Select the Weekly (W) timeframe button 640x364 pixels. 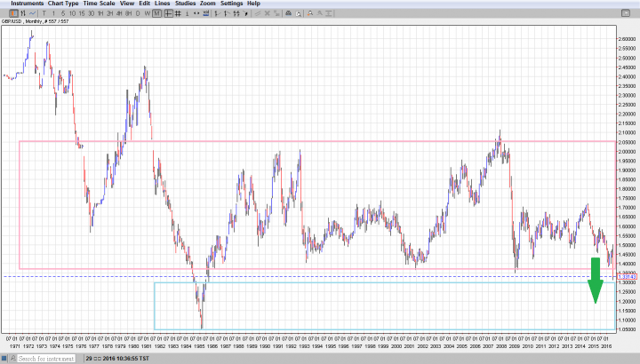point(147,13)
